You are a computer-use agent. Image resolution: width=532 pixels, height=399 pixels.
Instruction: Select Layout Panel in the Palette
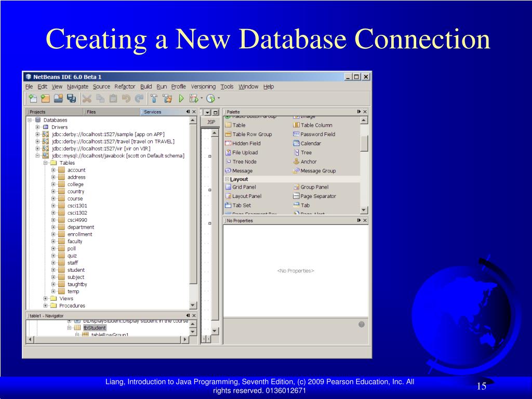[x=243, y=196]
